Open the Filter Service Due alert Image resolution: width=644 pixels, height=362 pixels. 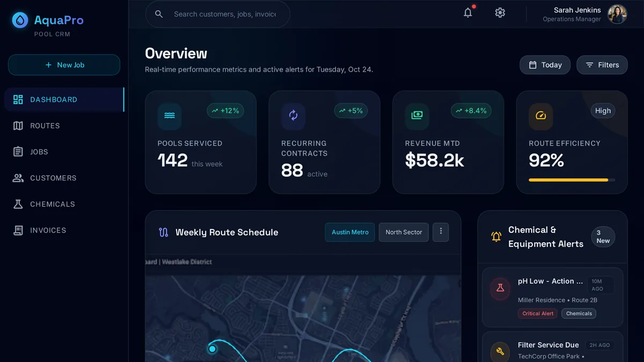(553, 347)
